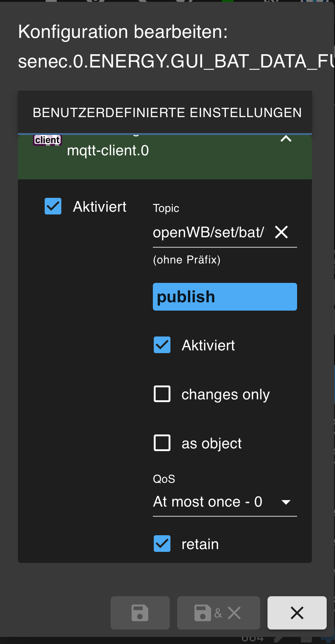The height and width of the screenshot is (644, 335).
Task: Click the save disk icon button
Action: [140, 613]
